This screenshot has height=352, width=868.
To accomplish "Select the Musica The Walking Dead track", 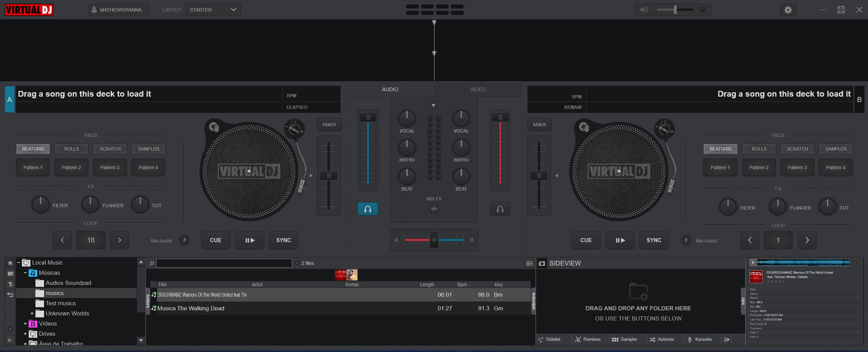I will tap(341, 308).
